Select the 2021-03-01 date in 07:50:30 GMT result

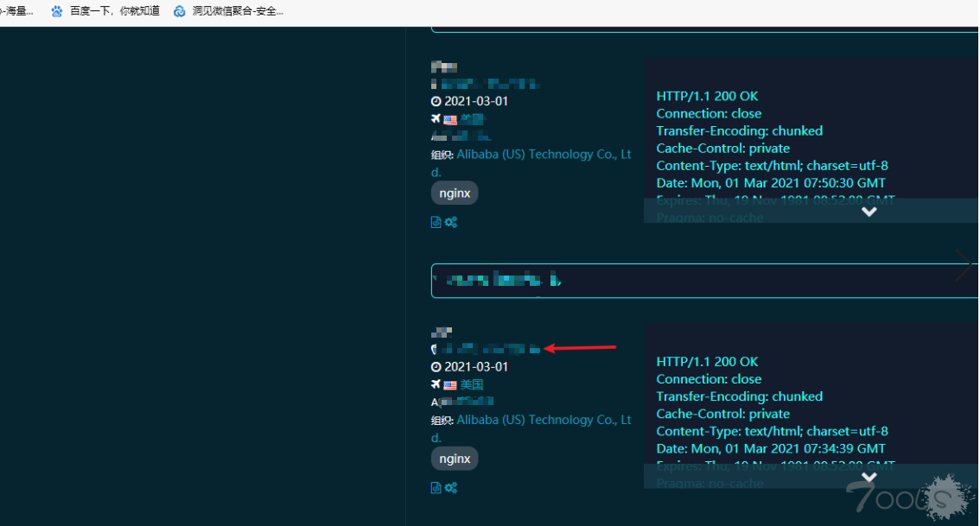click(476, 101)
